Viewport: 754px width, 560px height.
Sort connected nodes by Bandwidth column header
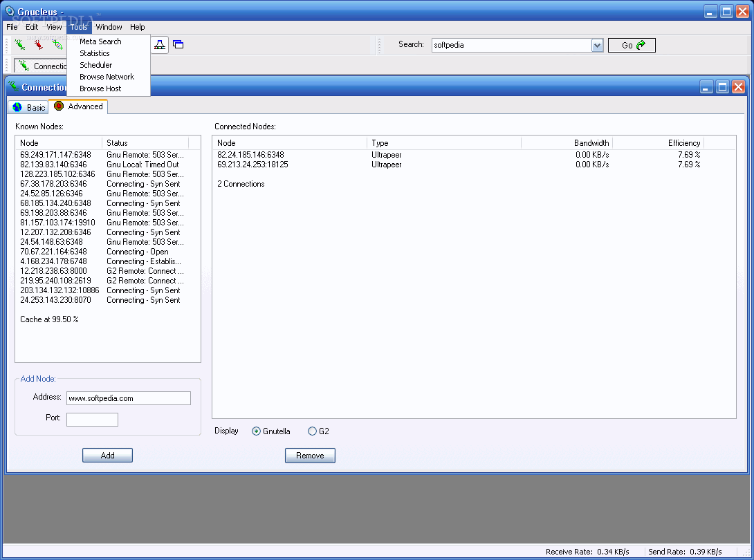(567, 142)
